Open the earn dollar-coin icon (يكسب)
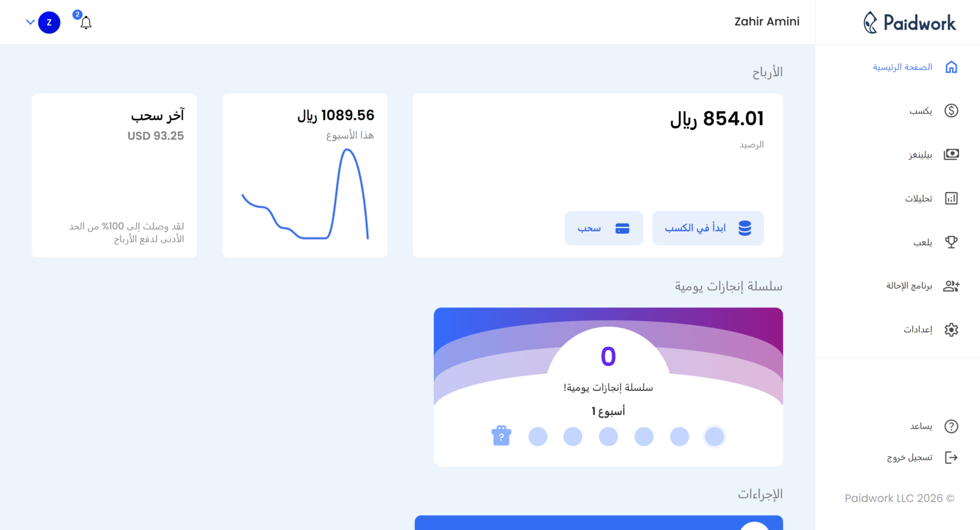 [x=951, y=111]
